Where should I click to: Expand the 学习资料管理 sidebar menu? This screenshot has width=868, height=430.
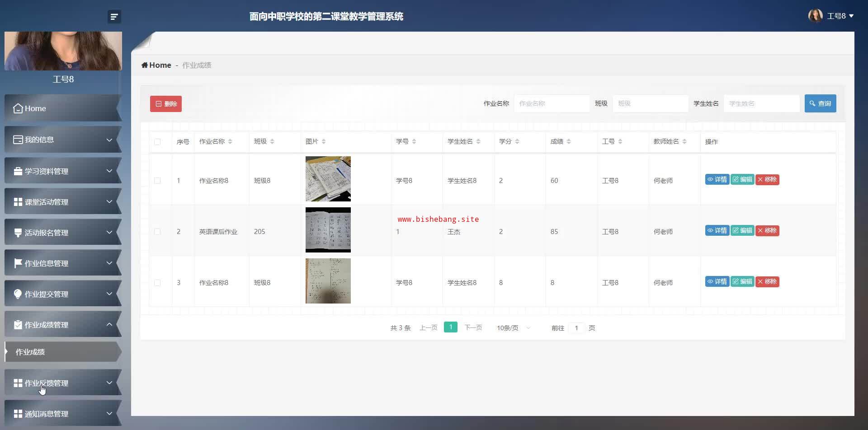63,171
